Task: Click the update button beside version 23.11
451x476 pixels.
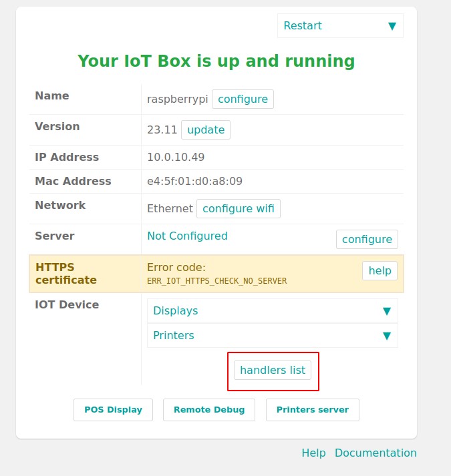Action: [x=206, y=130]
